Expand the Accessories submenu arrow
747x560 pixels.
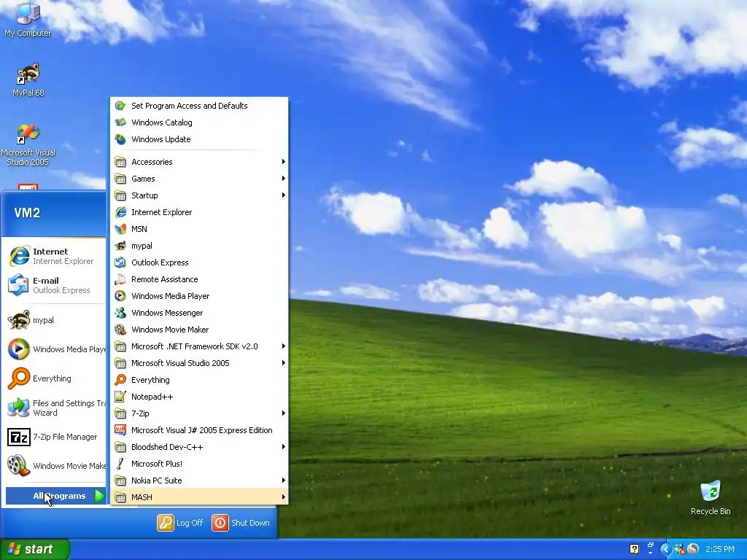284,162
